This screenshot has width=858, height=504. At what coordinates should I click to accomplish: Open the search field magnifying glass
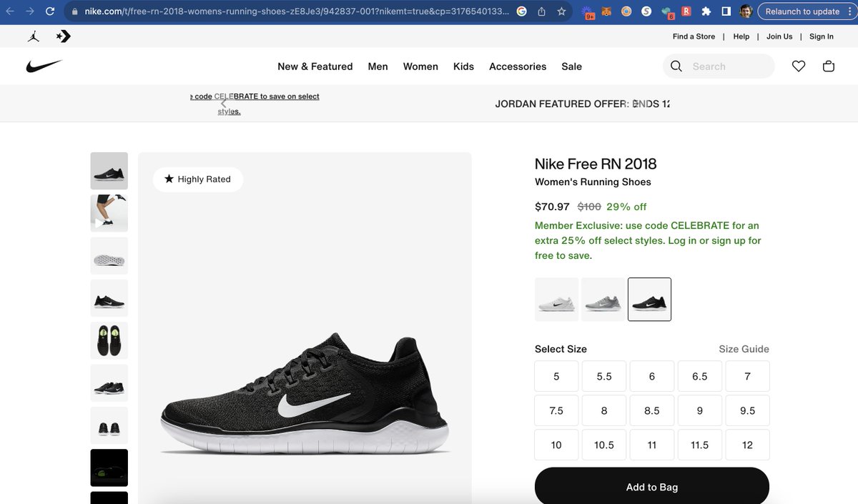tap(675, 66)
